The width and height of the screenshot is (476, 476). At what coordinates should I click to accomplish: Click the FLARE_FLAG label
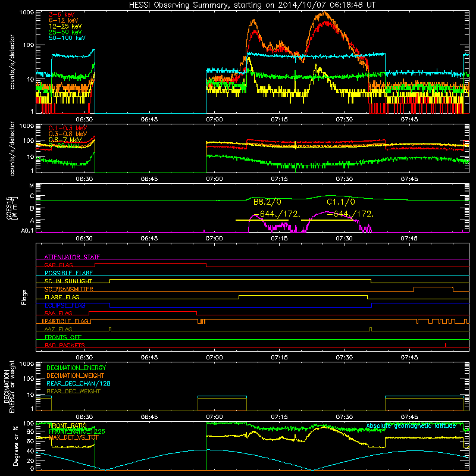click(x=62, y=297)
